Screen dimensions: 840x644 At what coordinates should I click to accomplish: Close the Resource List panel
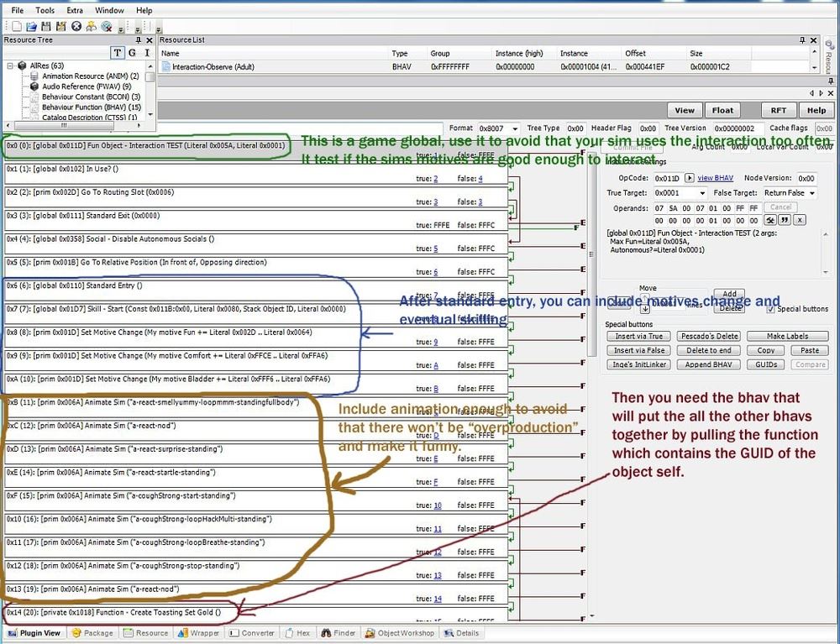(814, 40)
